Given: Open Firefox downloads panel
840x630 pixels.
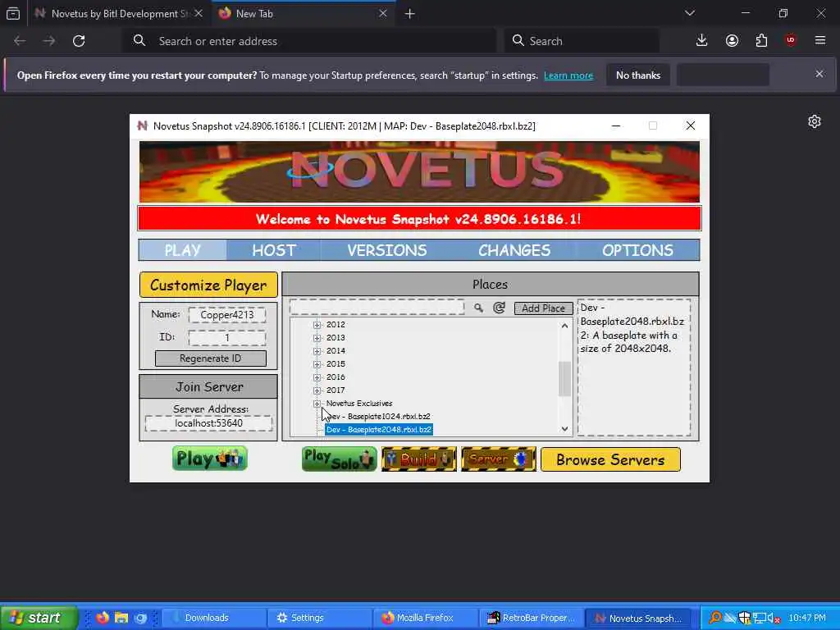Looking at the screenshot, I should click(x=702, y=41).
